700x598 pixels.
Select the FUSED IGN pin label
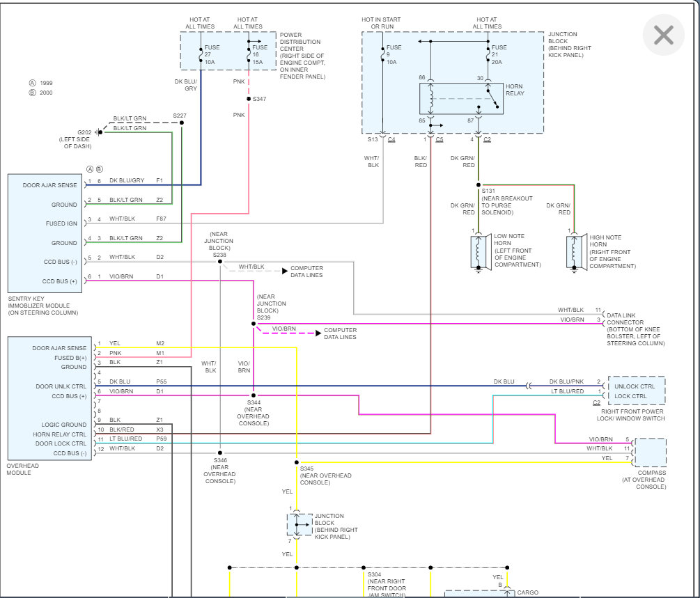(x=61, y=223)
